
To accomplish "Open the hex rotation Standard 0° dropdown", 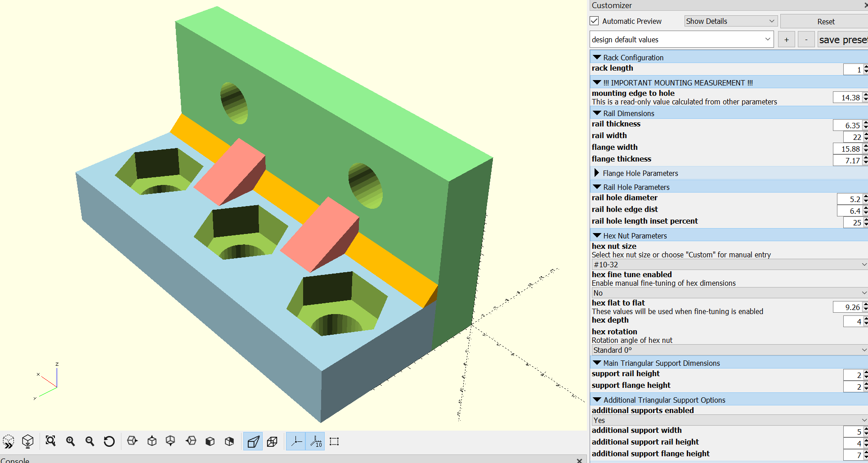I will [729, 350].
